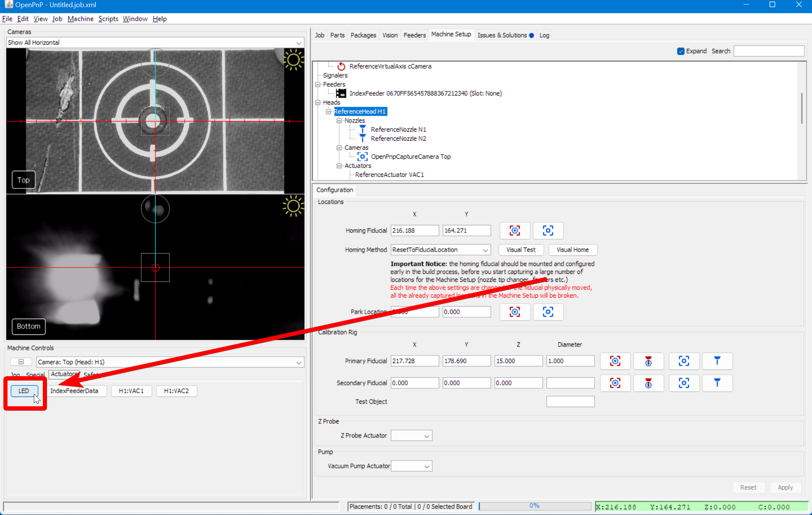
Task: Open the Vacuum Pump Actuator dropdown
Action: (412, 466)
